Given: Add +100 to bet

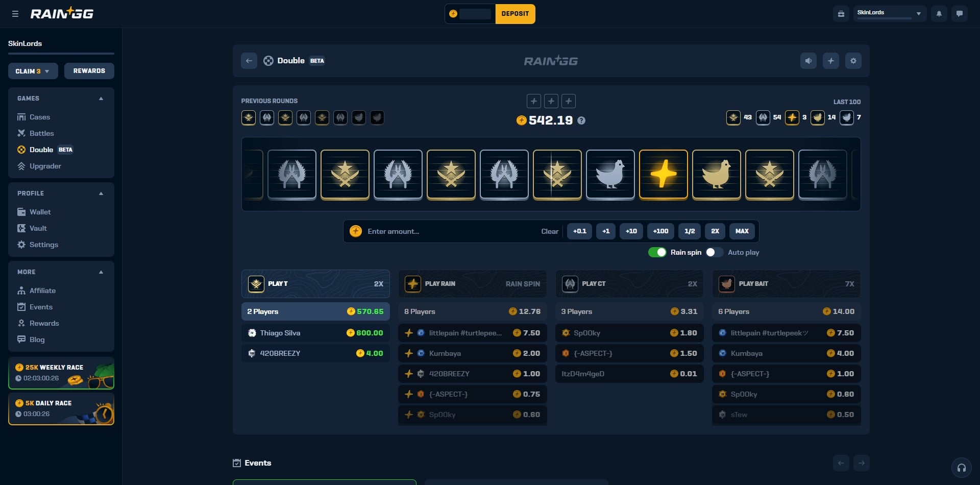Looking at the screenshot, I should [660, 231].
